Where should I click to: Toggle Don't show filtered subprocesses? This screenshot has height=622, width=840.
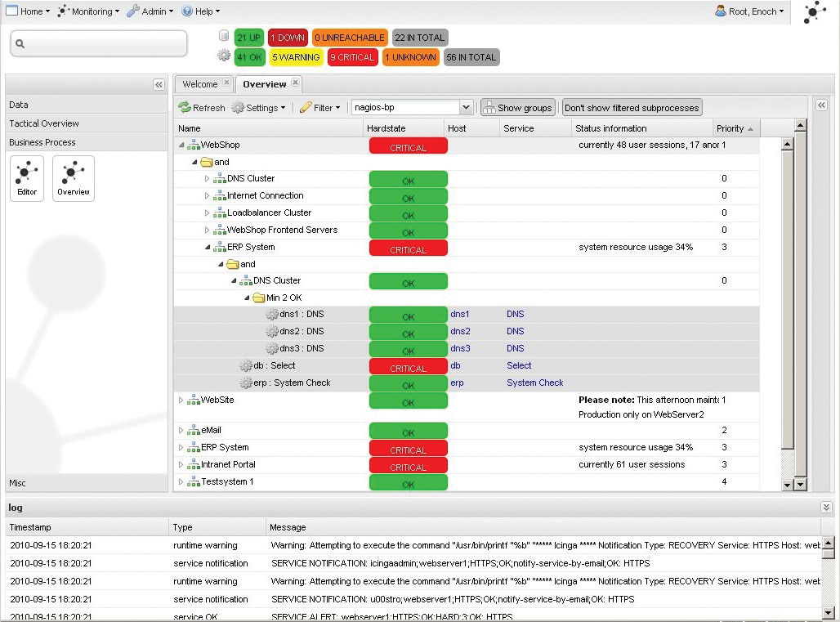pos(632,107)
